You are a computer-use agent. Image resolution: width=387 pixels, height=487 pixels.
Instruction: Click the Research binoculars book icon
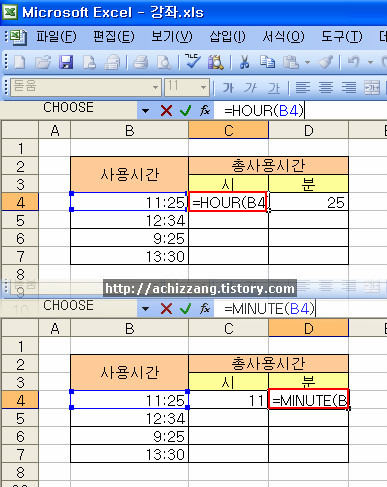click(215, 62)
